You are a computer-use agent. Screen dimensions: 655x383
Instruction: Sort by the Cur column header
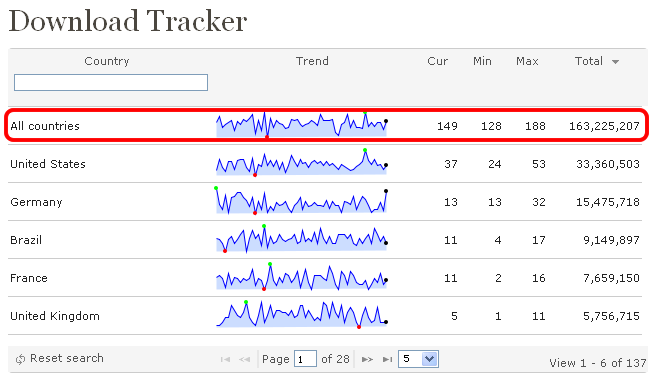coord(437,61)
